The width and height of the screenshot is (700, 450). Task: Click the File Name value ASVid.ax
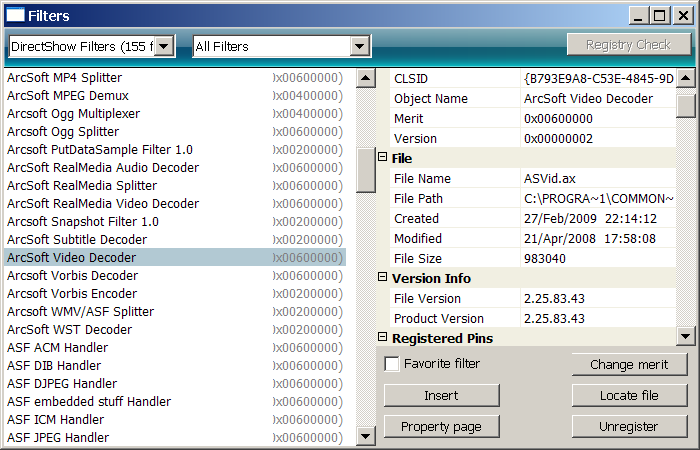(x=598, y=179)
